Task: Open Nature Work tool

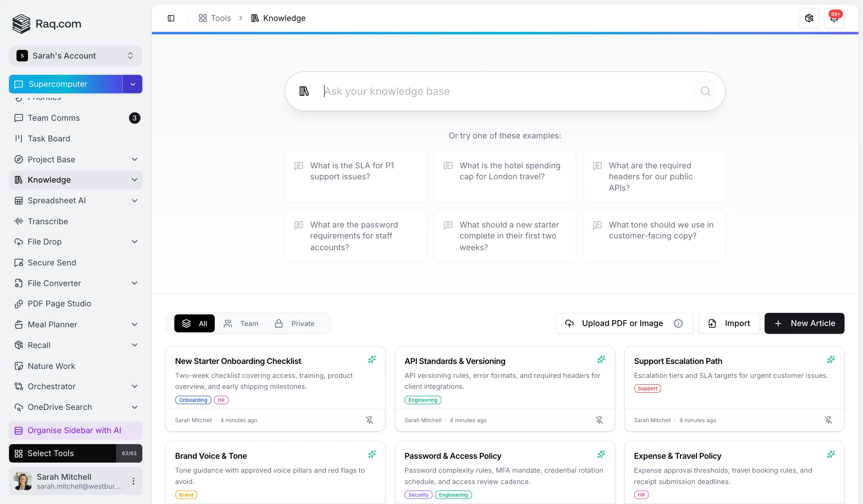Action: (x=76, y=366)
